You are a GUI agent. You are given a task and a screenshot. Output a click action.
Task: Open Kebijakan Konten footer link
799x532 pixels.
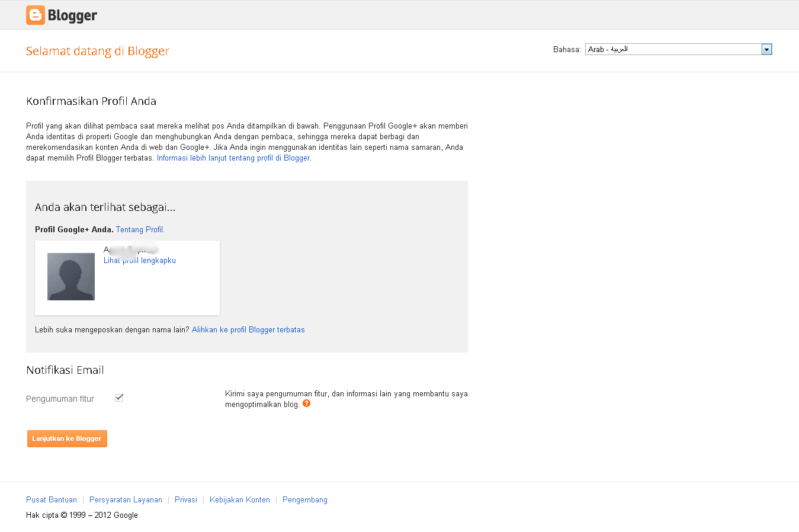pos(240,500)
